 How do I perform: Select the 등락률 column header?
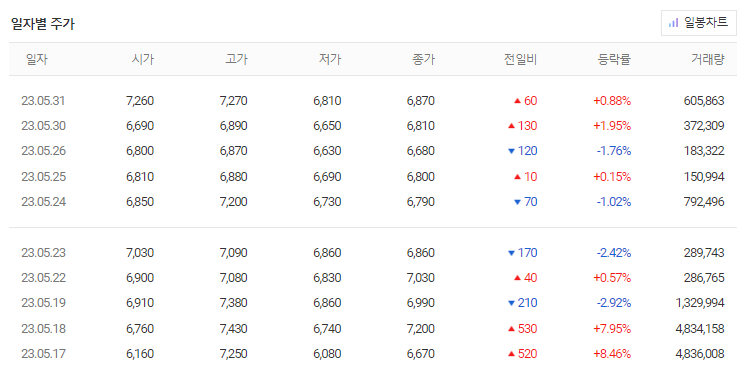[x=614, y=59]
